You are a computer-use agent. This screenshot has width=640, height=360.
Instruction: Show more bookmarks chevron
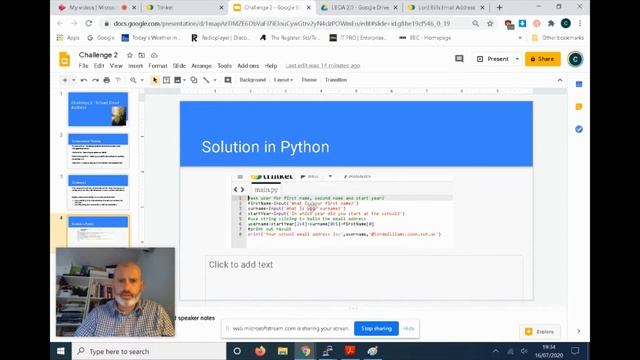click(520, 38)
